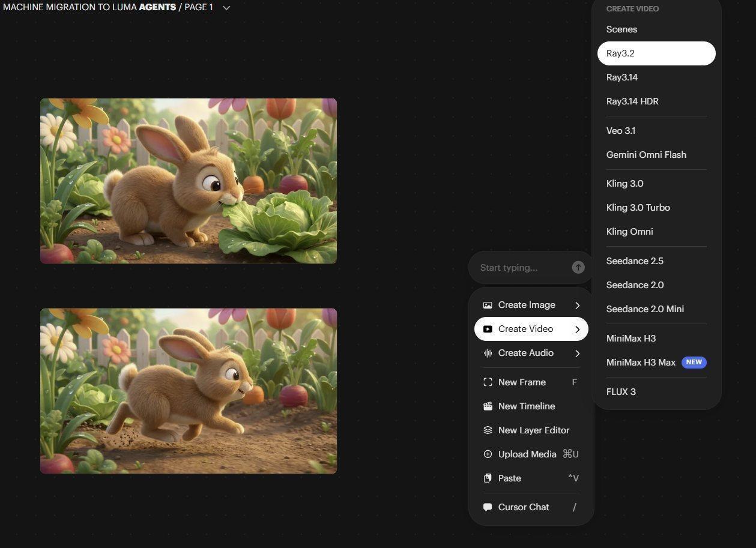Click the New Timeline clapperboard icon
756x548 pixels.
tap(488, 406)
